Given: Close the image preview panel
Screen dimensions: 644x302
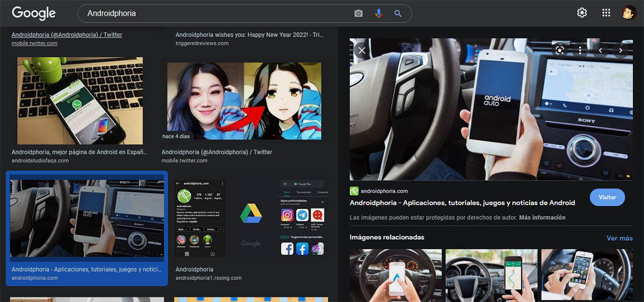Looking at the screenshot, I should pyautogui.click(x=362, y=51).
